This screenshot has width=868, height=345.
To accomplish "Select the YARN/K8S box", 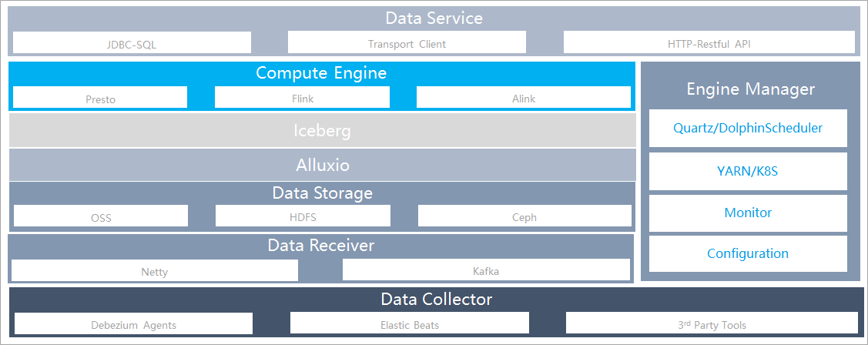I will 748,171.
